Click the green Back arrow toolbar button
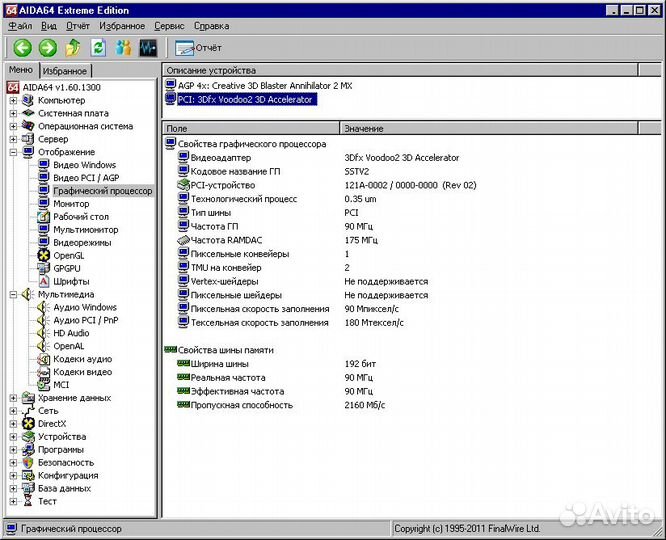Screen dimensions: 666x540 point(23,48)
